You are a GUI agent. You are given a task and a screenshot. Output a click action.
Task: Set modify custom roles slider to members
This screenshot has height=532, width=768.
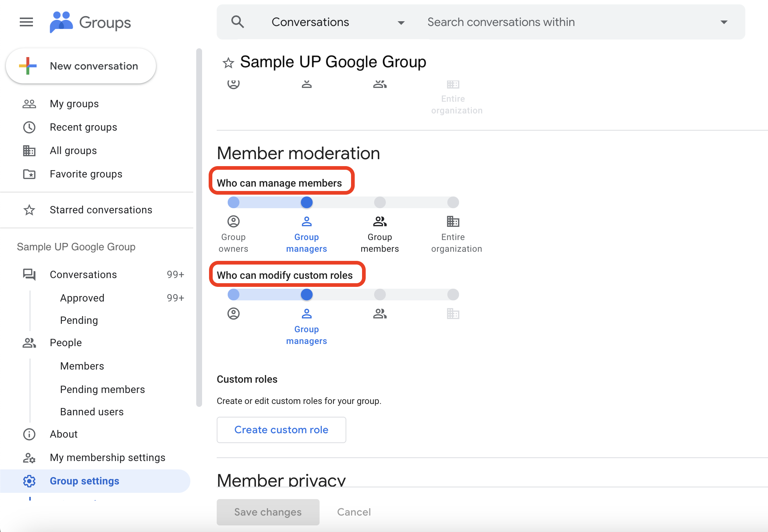(x=380, y=295)
